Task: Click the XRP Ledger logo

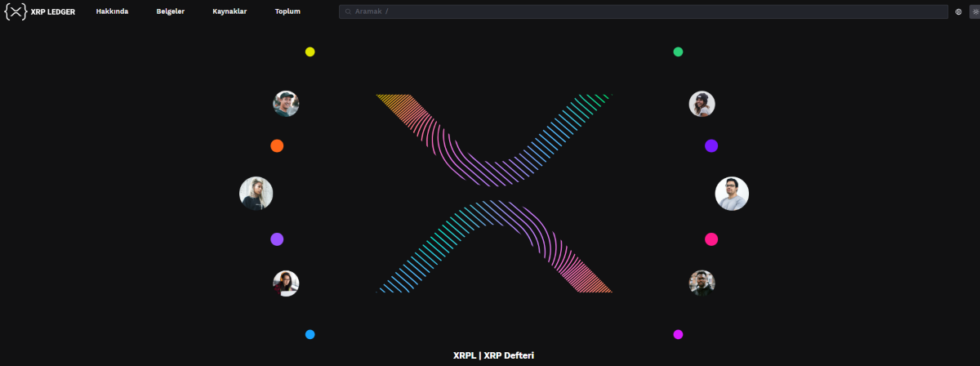Action: tap(39, 12)
